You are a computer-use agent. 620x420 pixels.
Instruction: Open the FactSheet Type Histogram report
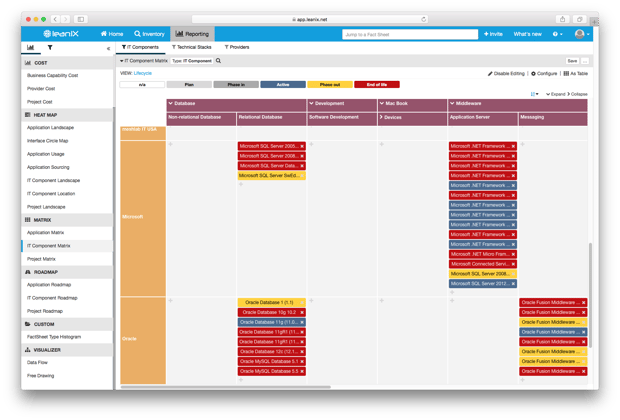tap(54, 337)
